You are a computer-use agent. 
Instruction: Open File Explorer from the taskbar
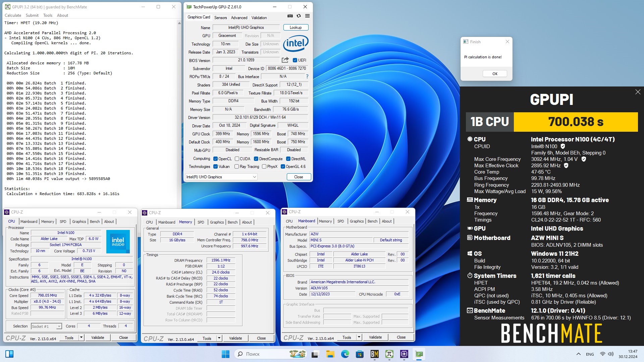click(x=330, y=354)
